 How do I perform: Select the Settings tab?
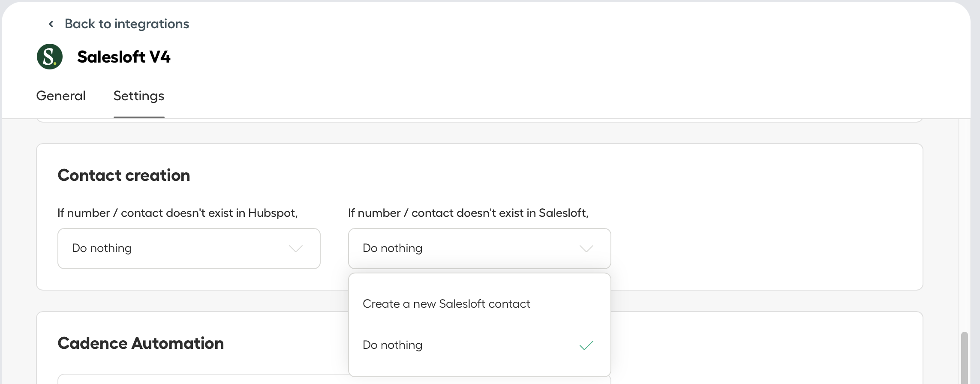click(x=139, y=96)
